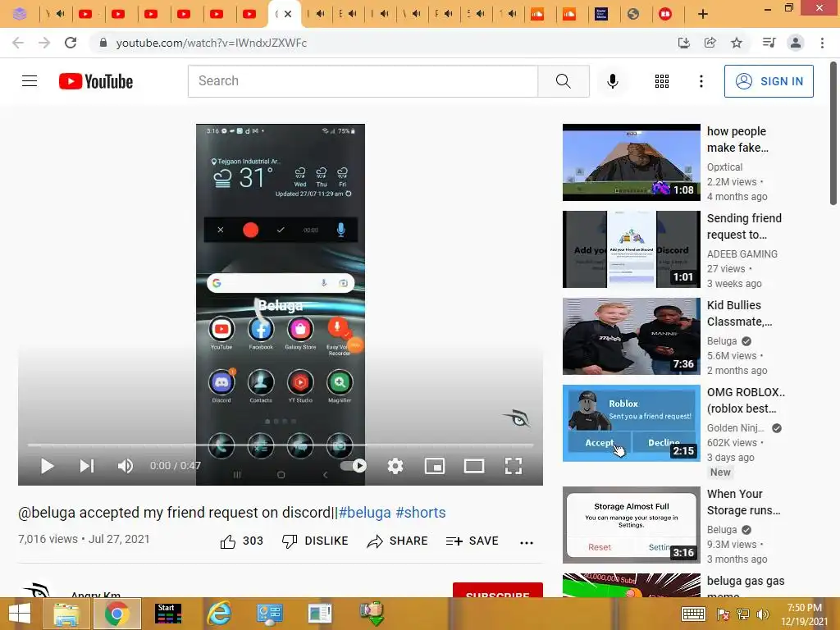This screenshot has height=630, width=840.
Task: Open 'Storage Almost Full' video thumbnail
Action: tap(631, 524)
